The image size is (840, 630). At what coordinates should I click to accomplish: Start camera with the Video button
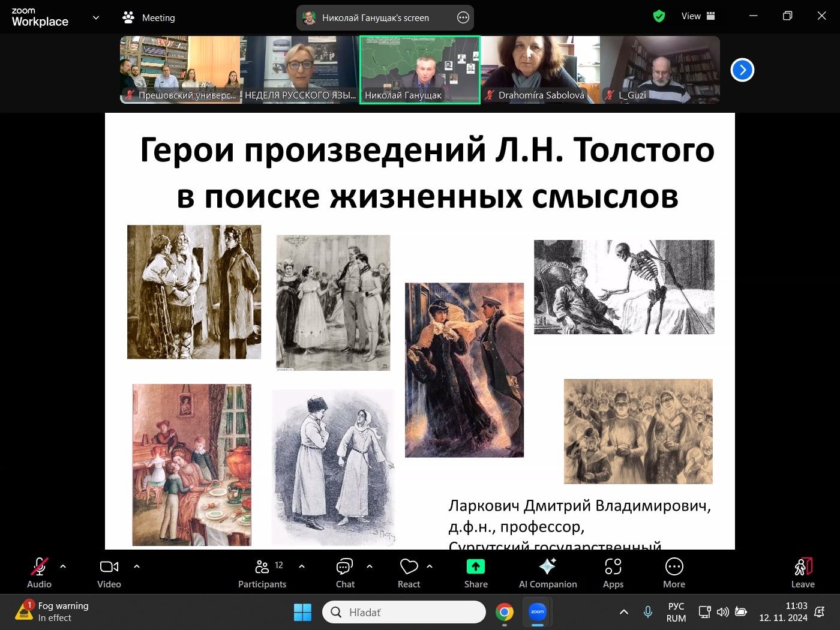[x=109, y=573]
